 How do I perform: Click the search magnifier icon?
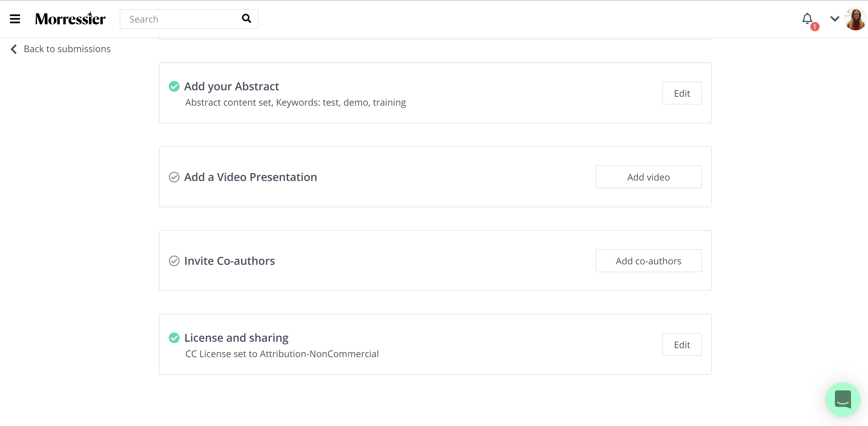click(247, 19)
